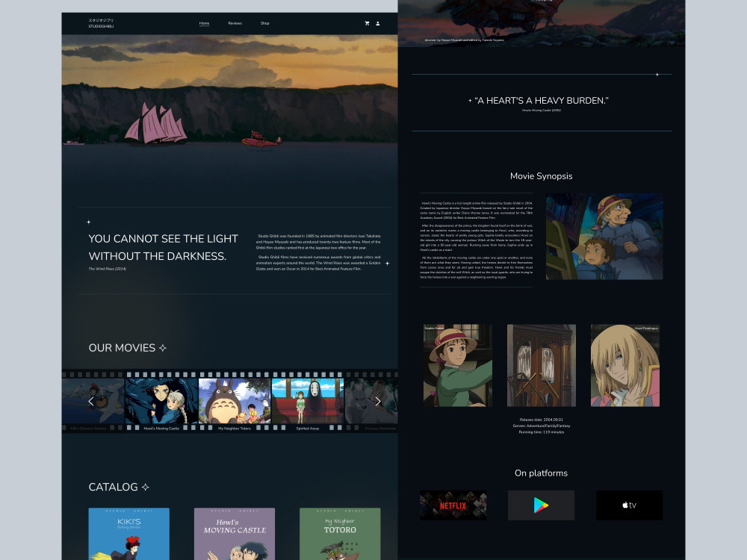Click "The Wind Rises (2014)" caption
This screenshot has height=560, width=747.
click(x=107, y=269)
